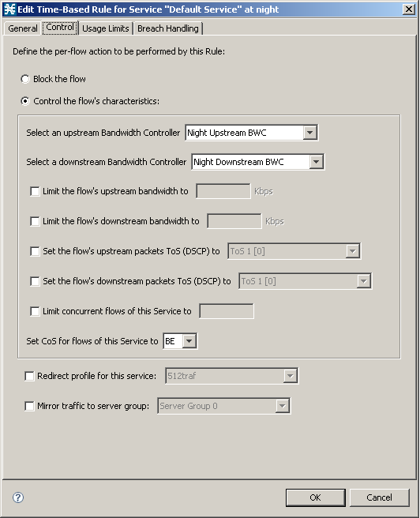Open the Usage Limits tab
420x518 pixels.
(106, 28)
